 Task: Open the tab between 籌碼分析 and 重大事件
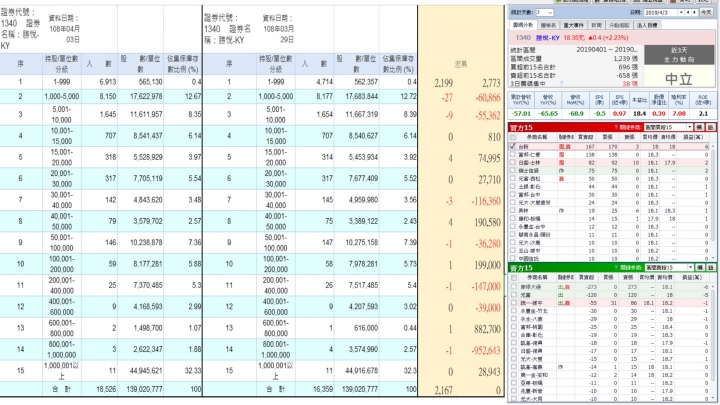(x=548, y=25)
